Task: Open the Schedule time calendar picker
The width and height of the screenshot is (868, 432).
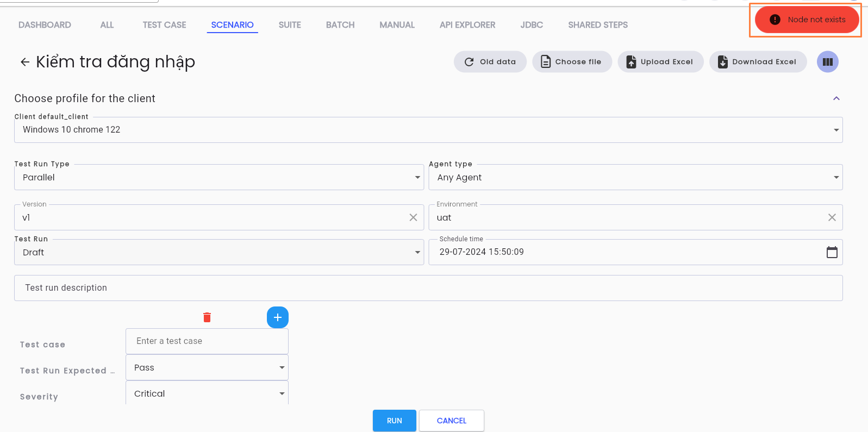Action: click(x=832, y=252)
